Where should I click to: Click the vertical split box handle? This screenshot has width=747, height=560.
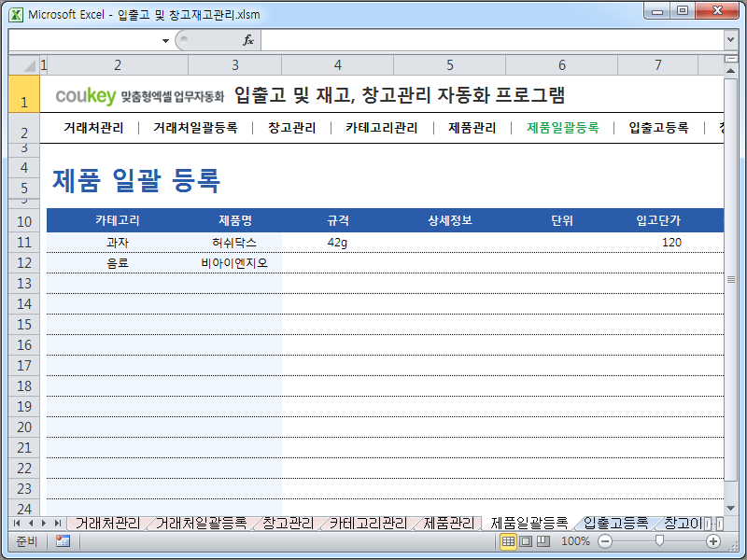(x=730, y=59)
